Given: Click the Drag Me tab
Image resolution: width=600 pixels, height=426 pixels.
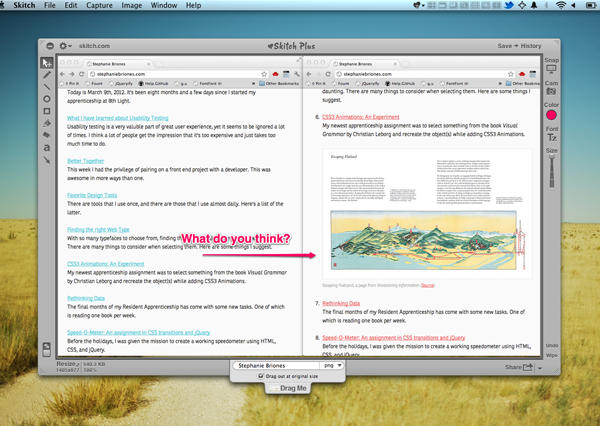Looking at the screenshot, I should pos(288,388).
